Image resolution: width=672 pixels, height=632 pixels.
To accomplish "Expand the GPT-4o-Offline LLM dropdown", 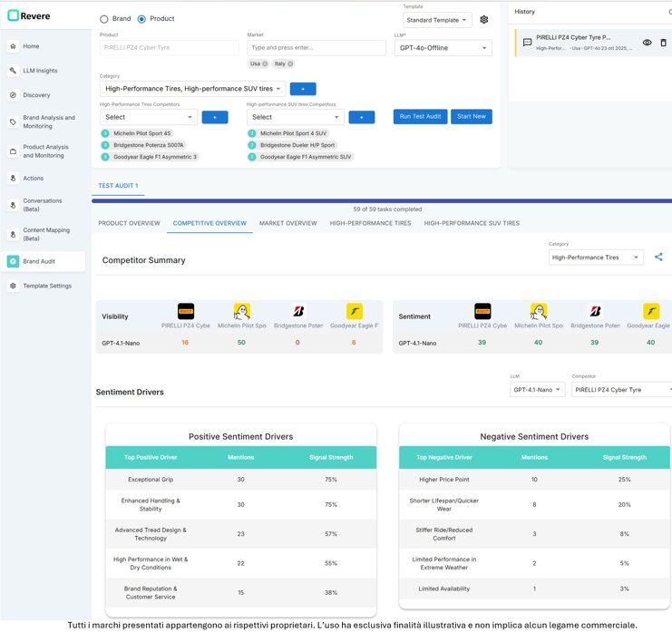I will (x=443, y=48).
